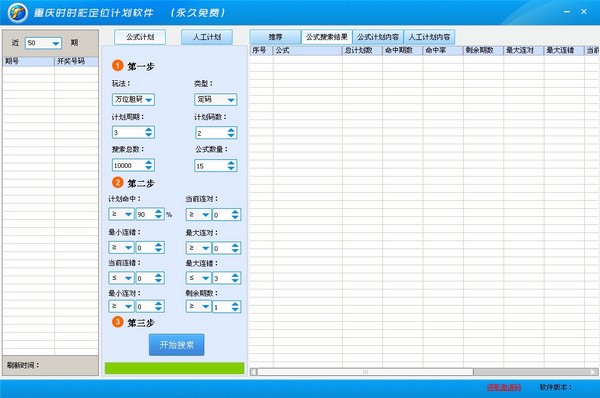This screenshot has width=600, height=398.
Task: Decrease the 计划码数 value with down arrow
Action: [231, 135]
